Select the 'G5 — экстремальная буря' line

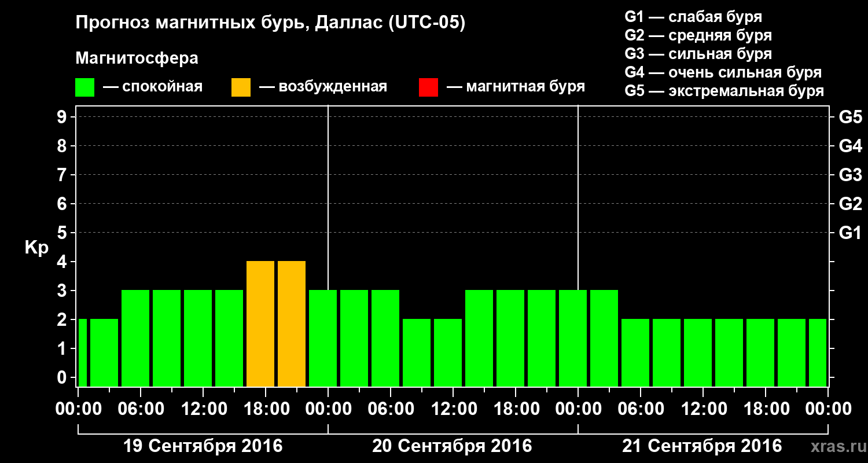point(724,91)
